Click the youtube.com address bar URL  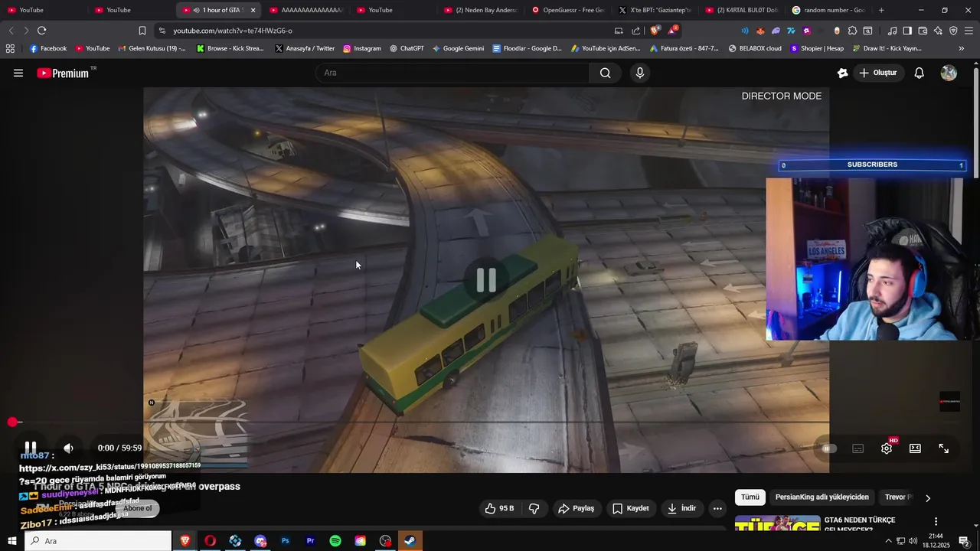pyautogui.click(x=233, y=31)
